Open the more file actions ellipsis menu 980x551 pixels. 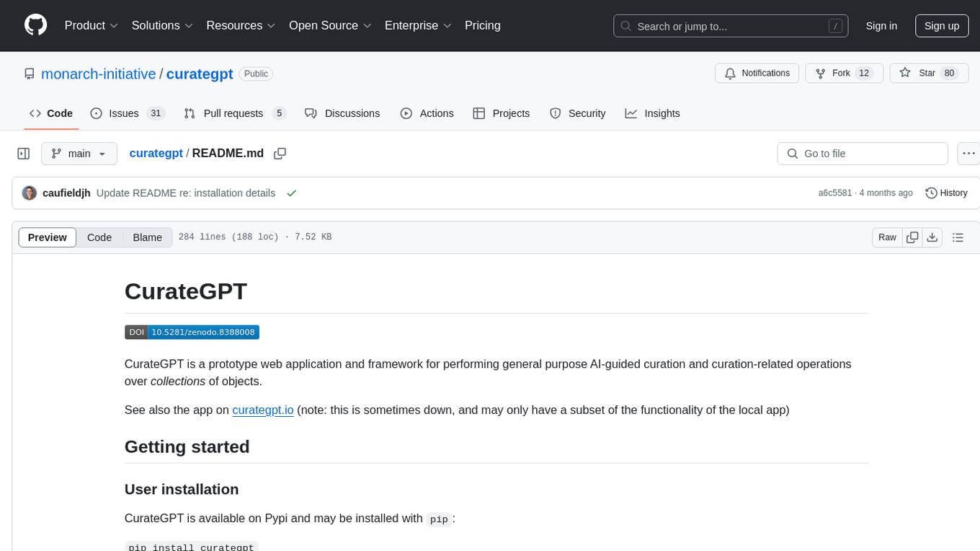pos(968,154)
